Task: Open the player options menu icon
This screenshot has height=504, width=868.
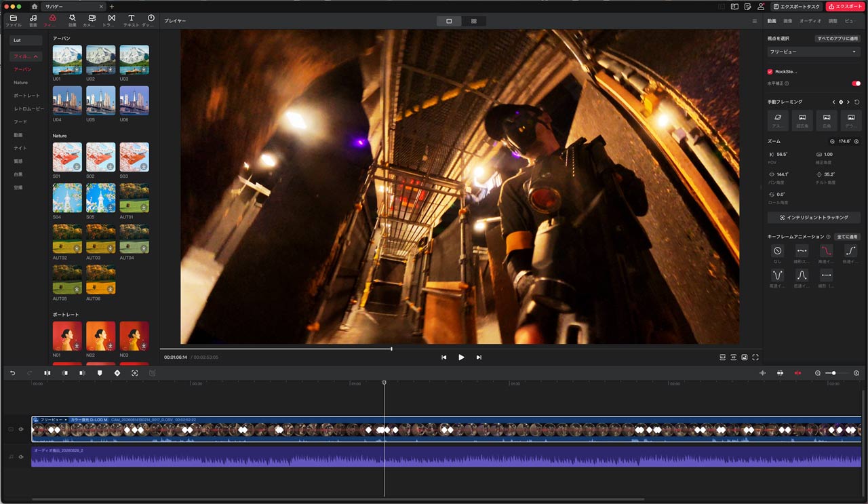Action: pyautogui.click(x=755, y=21)
